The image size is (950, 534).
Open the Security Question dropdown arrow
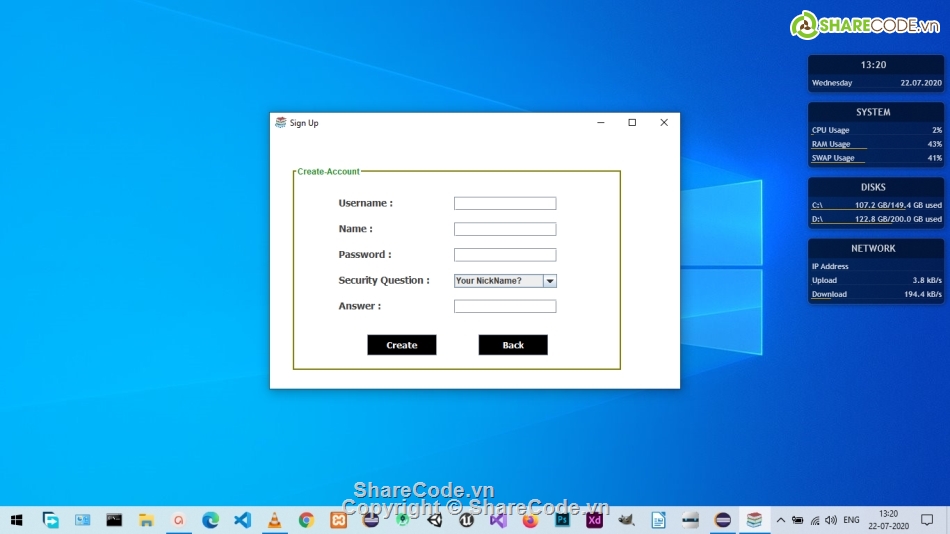550,281
